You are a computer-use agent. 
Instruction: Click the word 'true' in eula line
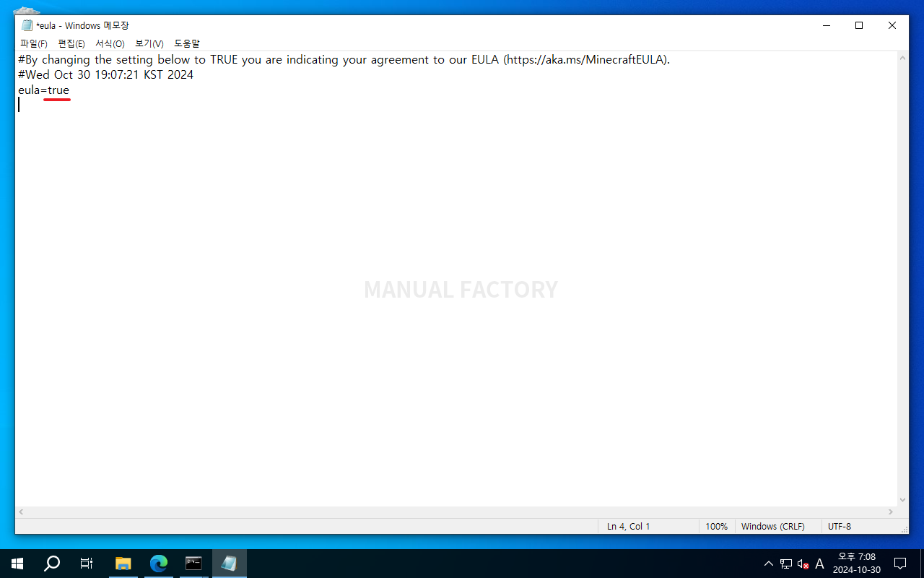pyautogui.click(x=58, y=90)
